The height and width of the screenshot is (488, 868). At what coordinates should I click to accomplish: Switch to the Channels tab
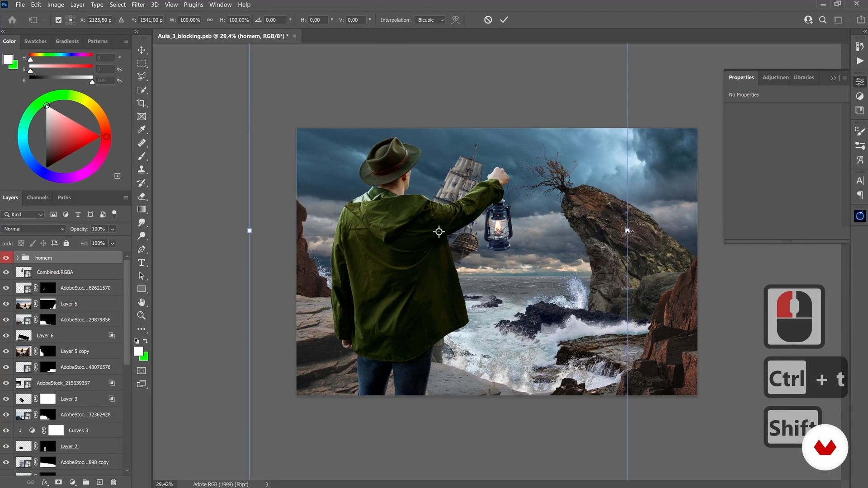38,197
